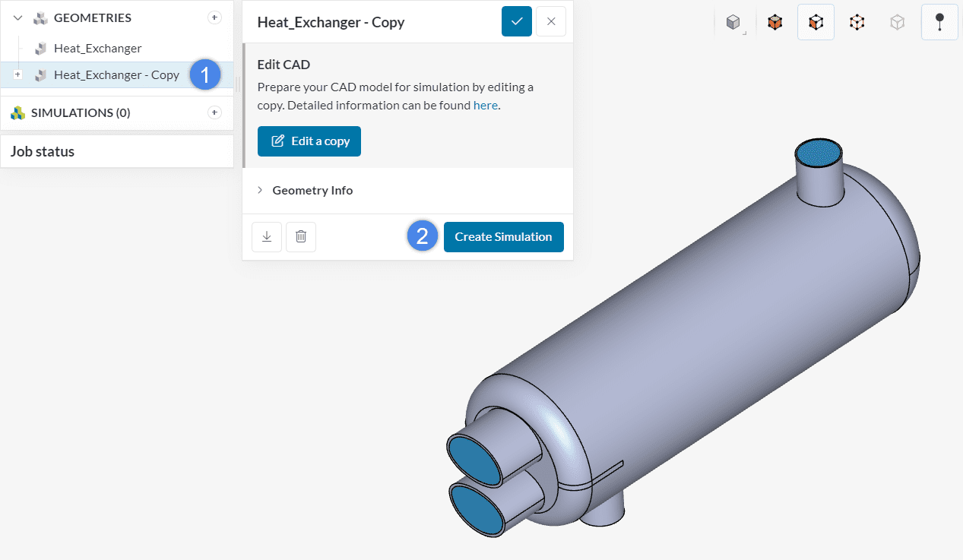Viewport: 963px width, 560px height.
Task: Expand the Heat_Exchanger - Copy tree node
Action: pyautogui.click(x=17, y=74)
